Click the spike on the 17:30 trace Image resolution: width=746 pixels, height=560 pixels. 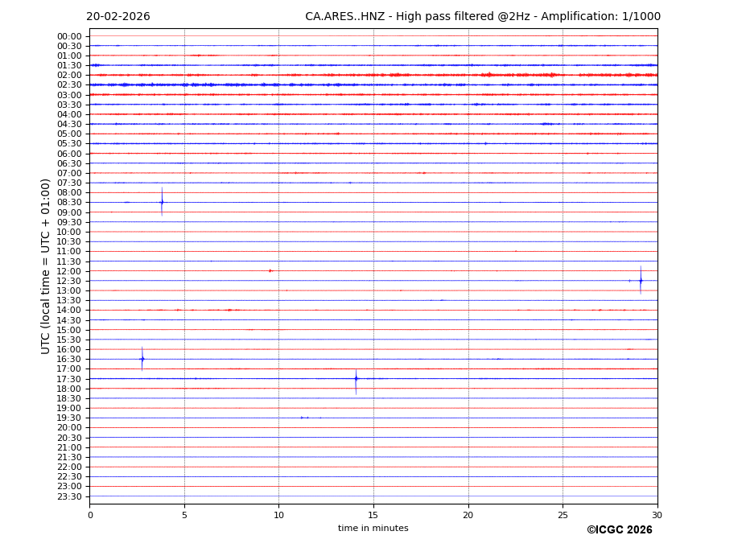click(x=356, y=378)
